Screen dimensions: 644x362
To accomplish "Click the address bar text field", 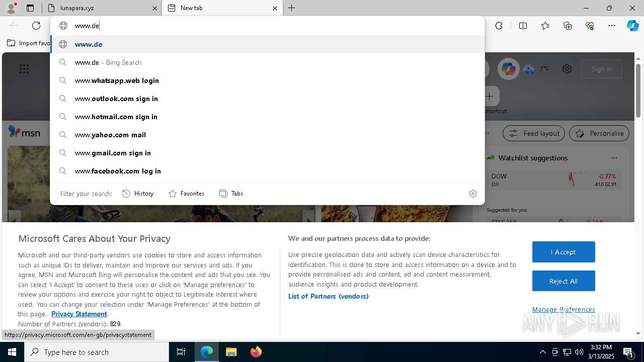I will click(x=267, y=26).
